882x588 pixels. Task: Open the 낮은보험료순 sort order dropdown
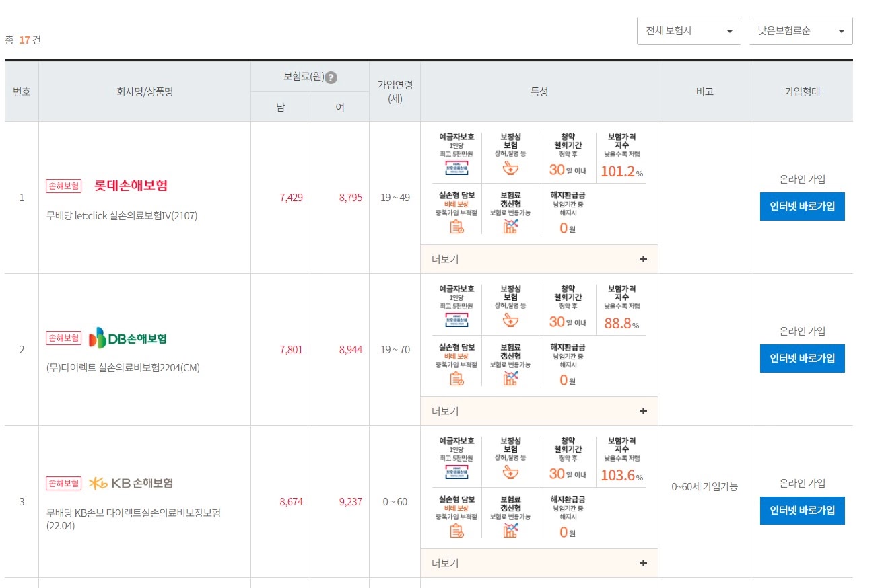pos(801,31)
